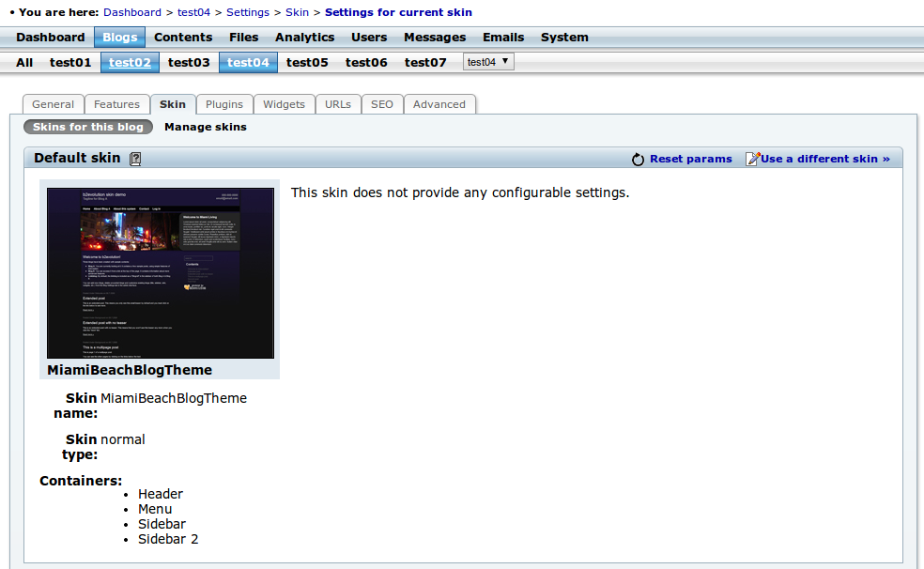Viewport: 924px width, 569px height.
Task: Select the Skin settings tab
Action: click(x=173, y=104)
